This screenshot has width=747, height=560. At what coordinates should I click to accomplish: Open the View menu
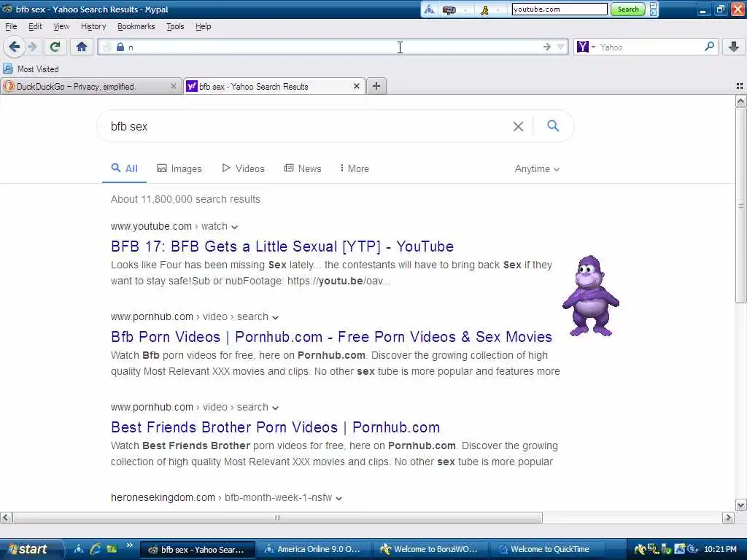(61, 26)
